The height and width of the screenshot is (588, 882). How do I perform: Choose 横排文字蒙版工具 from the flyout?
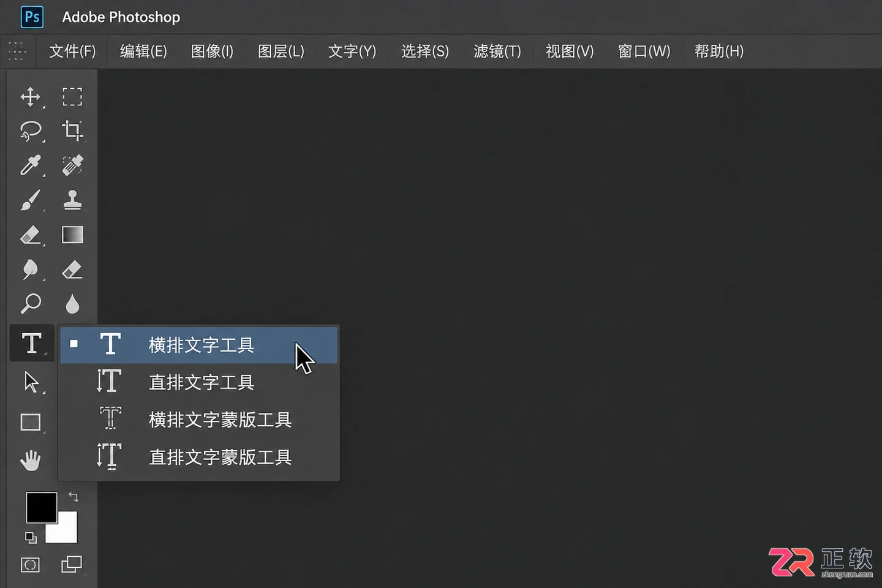click(x=198, y=420)
